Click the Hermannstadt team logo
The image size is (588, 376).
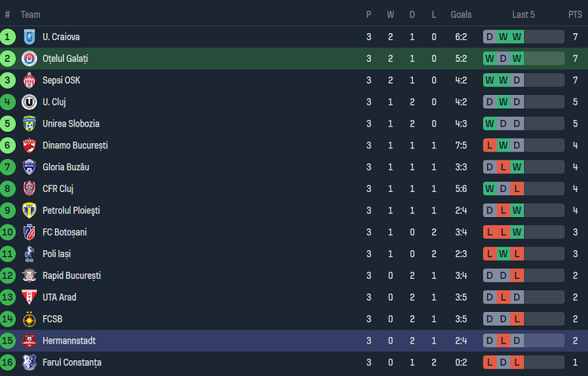29,341
